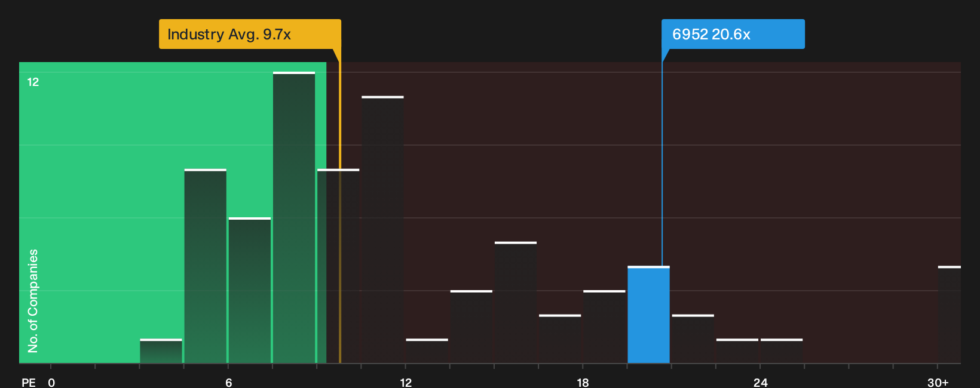Viewport: 980px width, 388px height.
Task: Click the short bar right after PE 12
Action: pos(427,351)
